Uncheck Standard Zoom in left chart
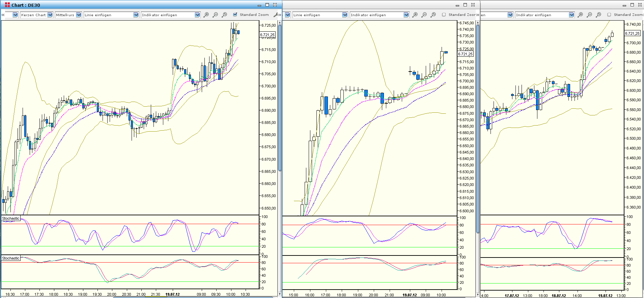The width and height of the screenshot is (644, 298). click(x=235, y=15)
